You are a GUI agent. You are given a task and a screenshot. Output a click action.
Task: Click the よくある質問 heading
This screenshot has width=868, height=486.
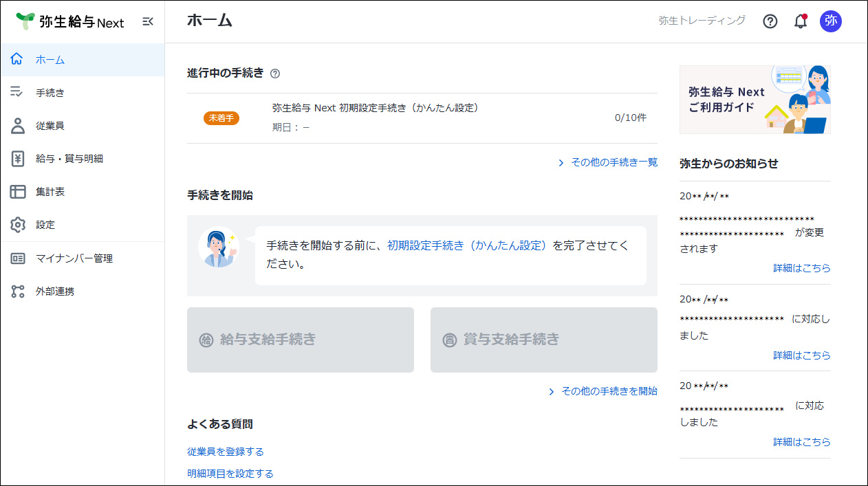click(220, 424)
